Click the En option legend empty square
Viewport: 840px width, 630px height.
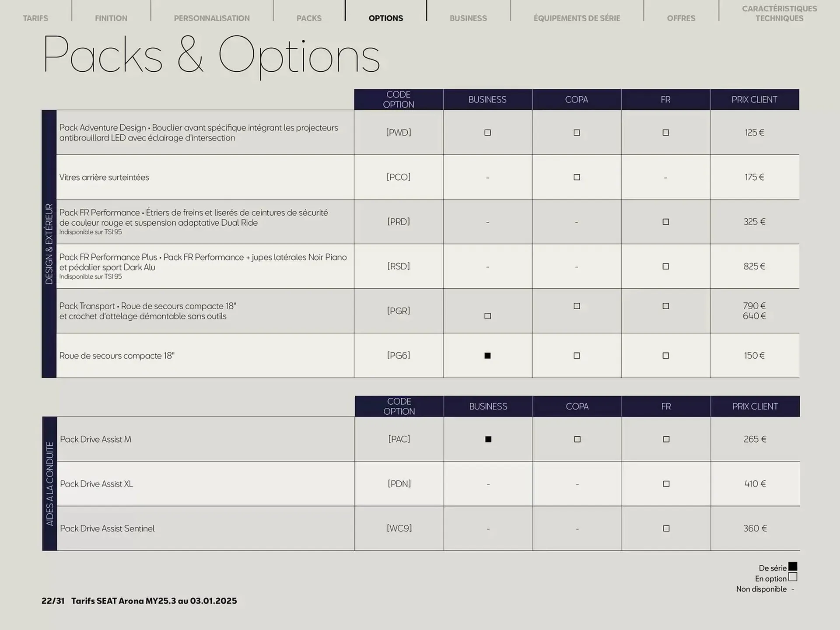tap(792, 577)
